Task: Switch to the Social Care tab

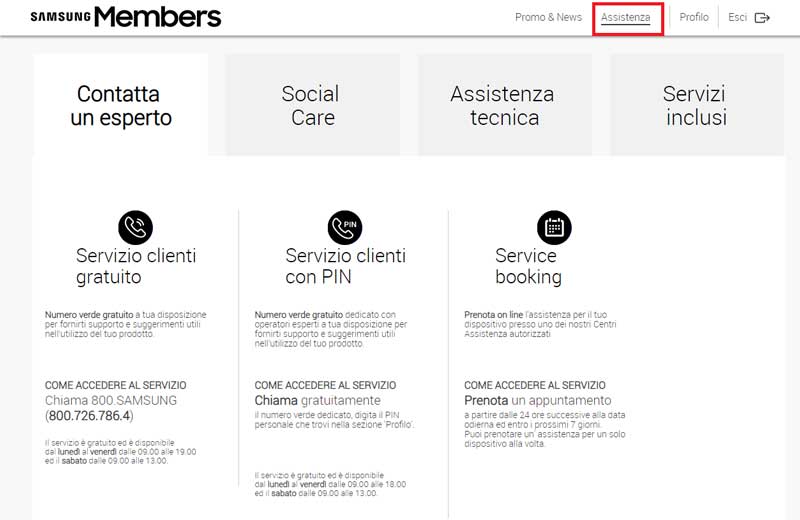Action: pos(313,105)
